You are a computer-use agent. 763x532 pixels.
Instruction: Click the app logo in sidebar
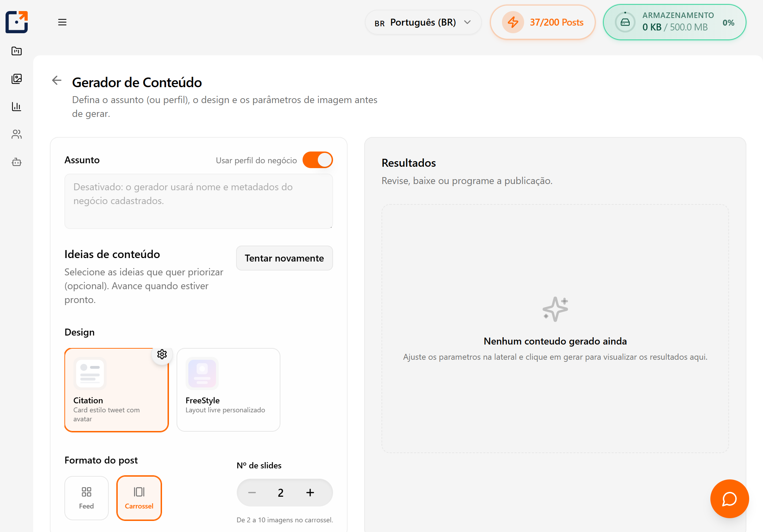tap(17, 22)
